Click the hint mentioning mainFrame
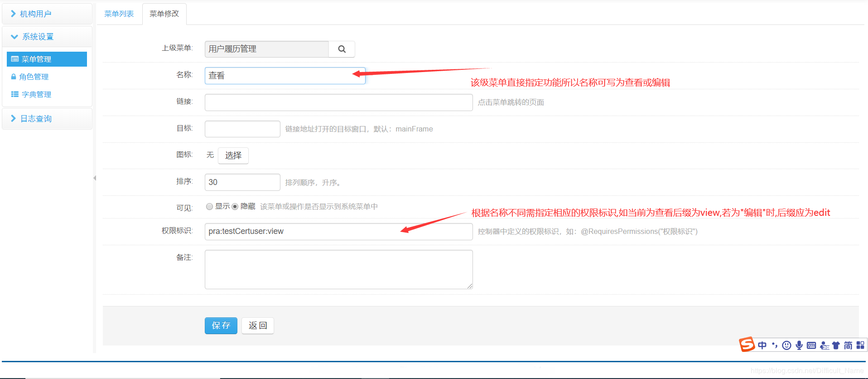This screenshot has height=379, width=868. [359, 129]
